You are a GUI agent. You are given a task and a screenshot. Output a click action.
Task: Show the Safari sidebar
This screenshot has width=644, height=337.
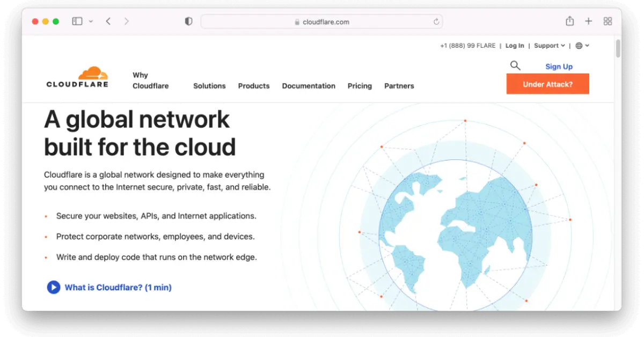77,21
